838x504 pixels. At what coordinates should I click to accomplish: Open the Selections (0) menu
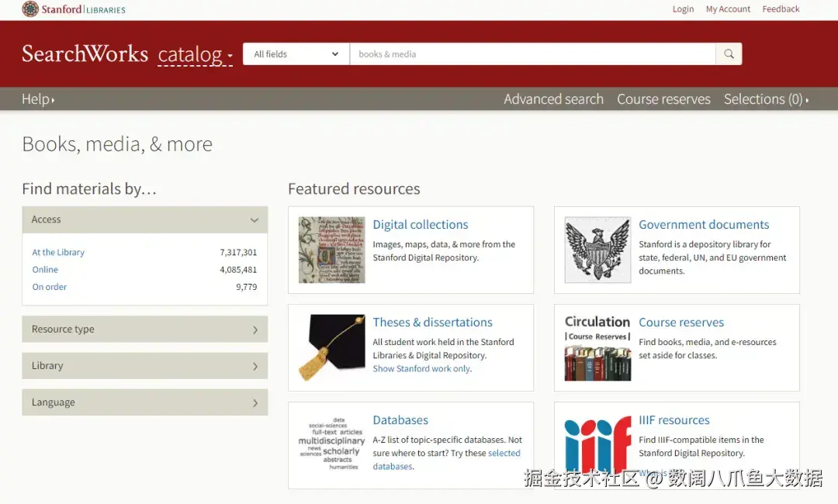(x=766, y=99)
